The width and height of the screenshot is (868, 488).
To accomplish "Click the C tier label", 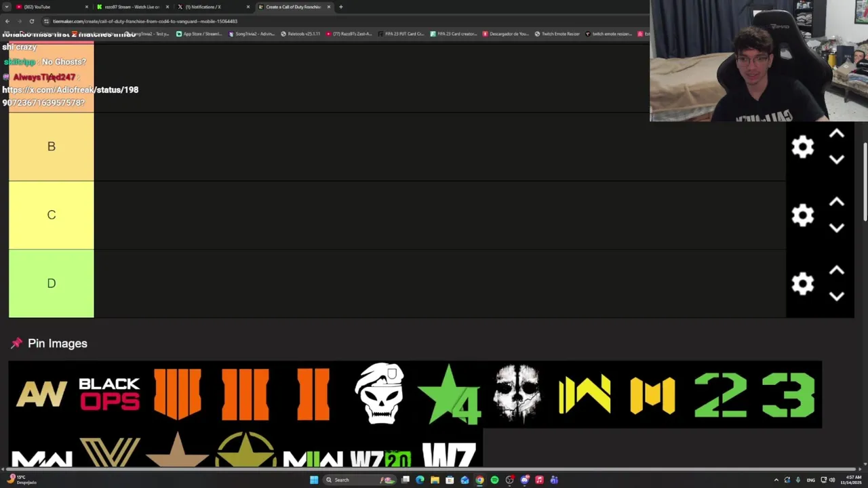I will point(52,216).
